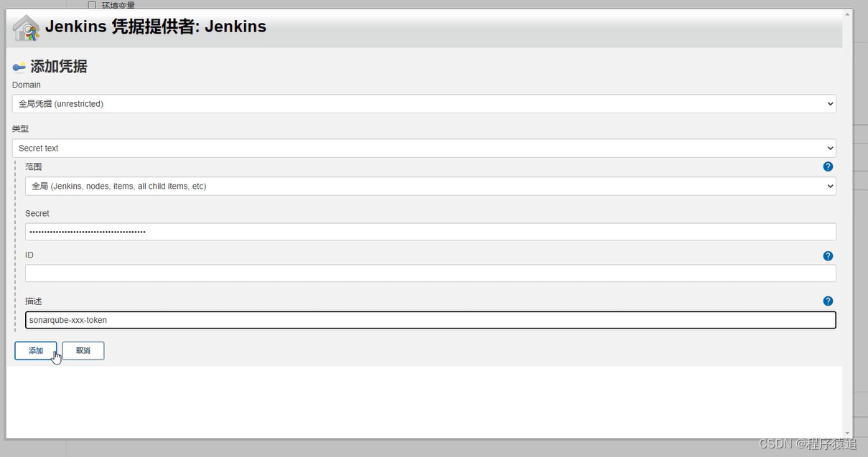This screenshot has height=457, width=868.
Task: Click the "Jenkins 凭据提供者: Jenkins" title
Action: coord(155,27)
